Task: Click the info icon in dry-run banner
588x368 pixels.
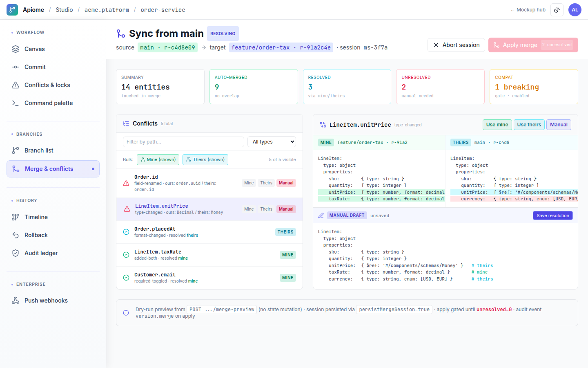Action: pos(126,313)
